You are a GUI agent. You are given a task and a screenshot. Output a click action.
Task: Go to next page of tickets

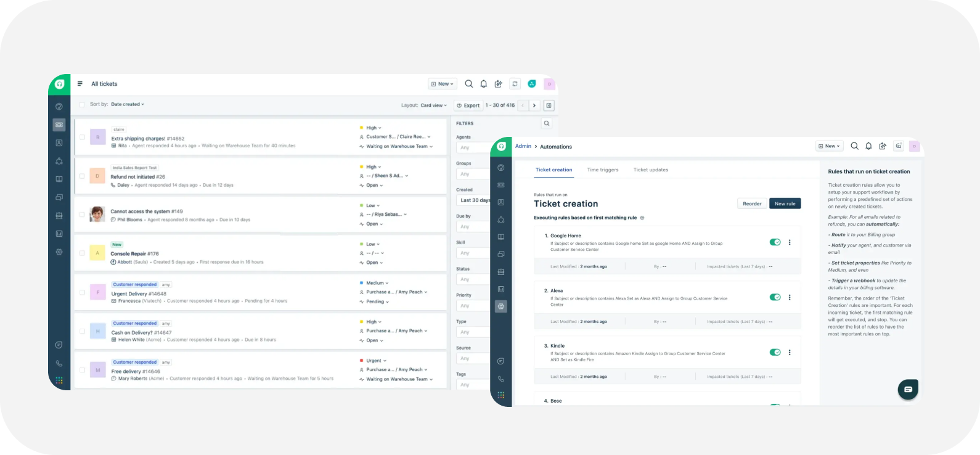tap(534, 105)
